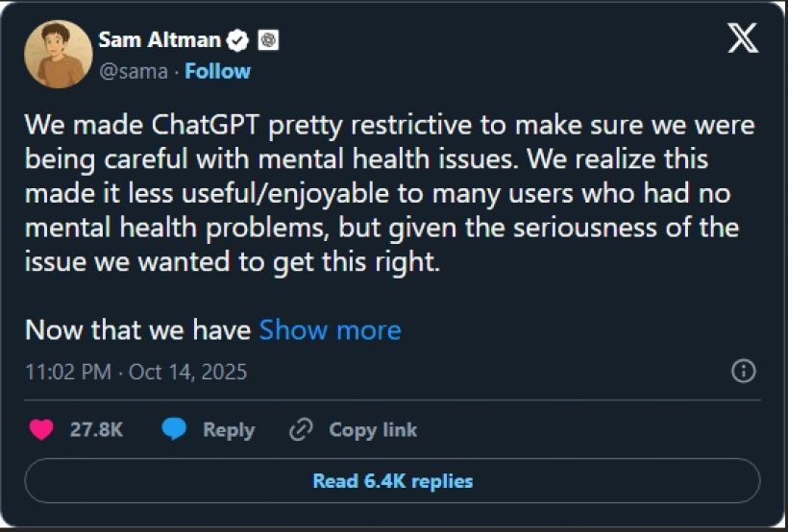Click Sam Altman's profile avatar
Screen dimensions: 788x532
point(58,55)
